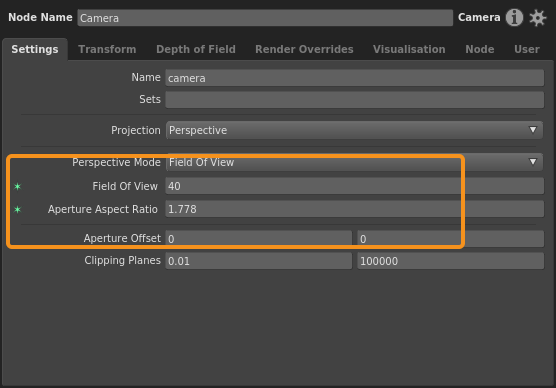
Task: Edit the Aperture Aspect Ratio value 1.778
Action: [354, 209]
